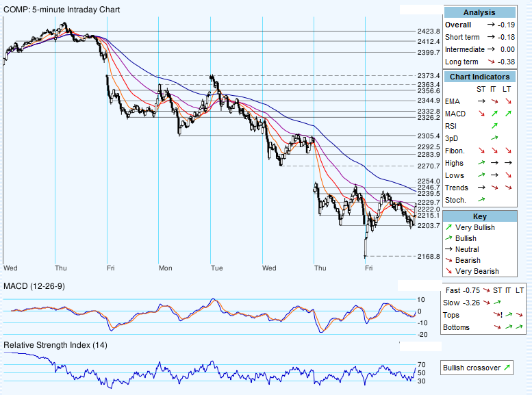
Task: Click the Lows short-term (ST) green arrow
Action: click(x=481, y=175)
